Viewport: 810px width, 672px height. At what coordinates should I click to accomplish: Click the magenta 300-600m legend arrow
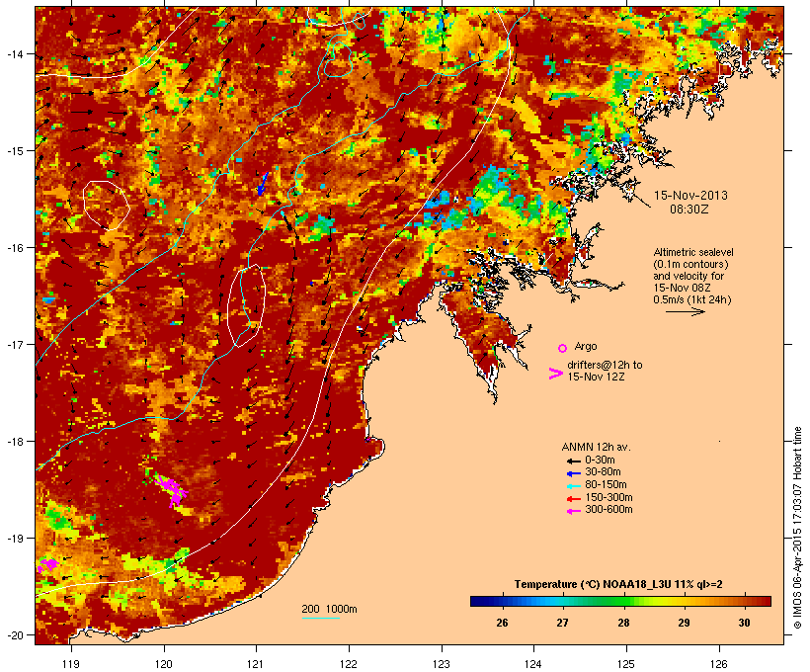coord(574,511)
